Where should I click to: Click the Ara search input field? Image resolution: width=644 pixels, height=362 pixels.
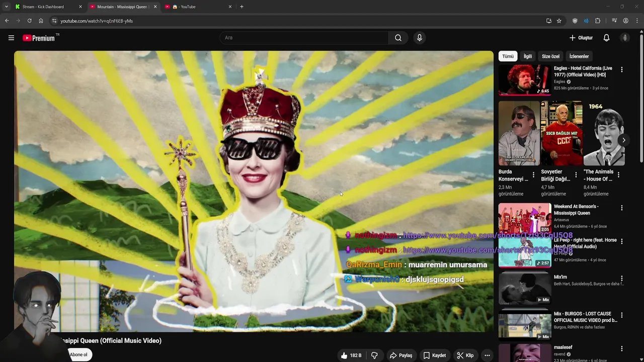pyautogui.click(x=304, y=38)
